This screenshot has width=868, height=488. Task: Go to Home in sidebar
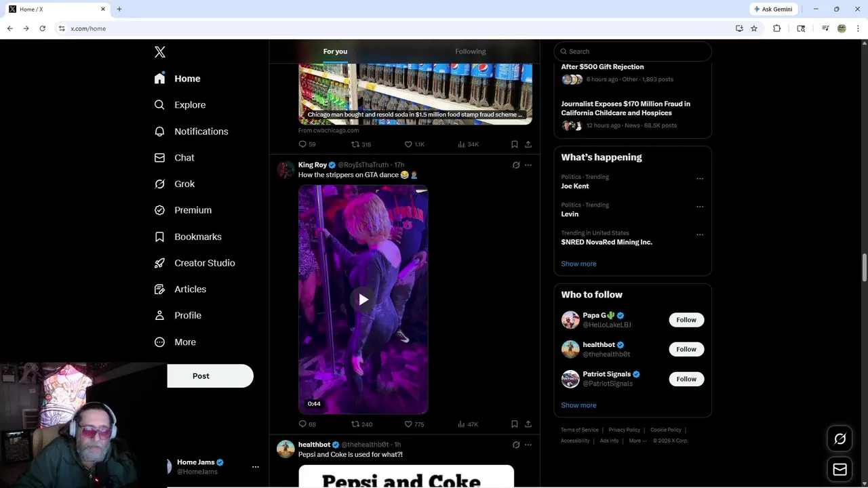click(x=178, y=79)
